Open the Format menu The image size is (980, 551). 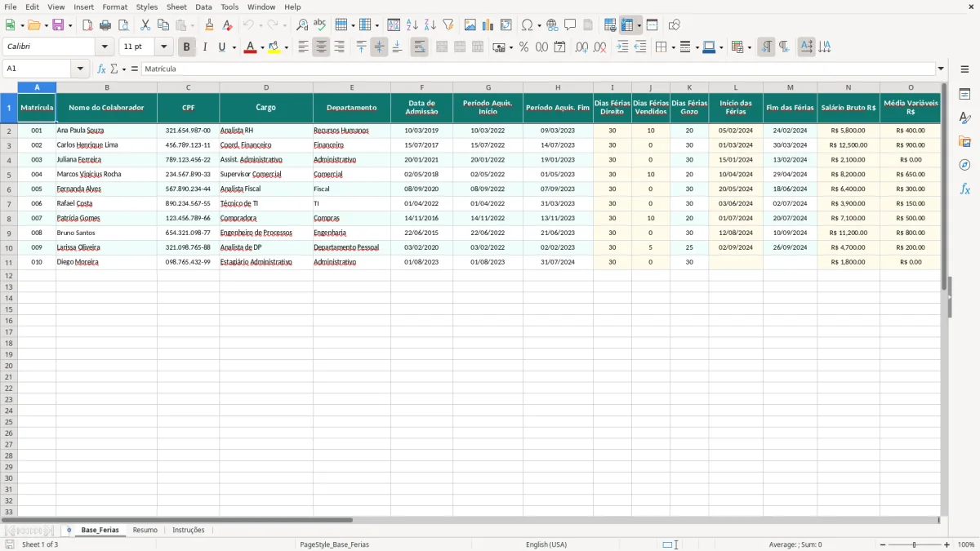(x=115, y=7)
